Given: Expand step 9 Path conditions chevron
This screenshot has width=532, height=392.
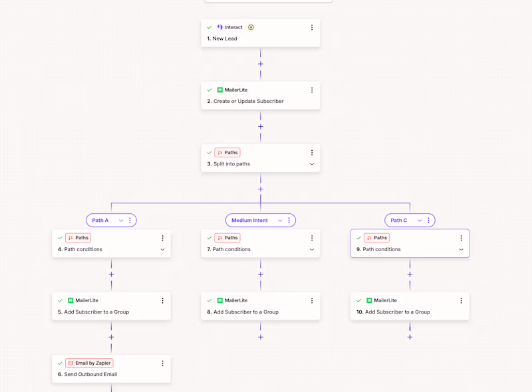Looking at the screenshot, I should [461, 250].
